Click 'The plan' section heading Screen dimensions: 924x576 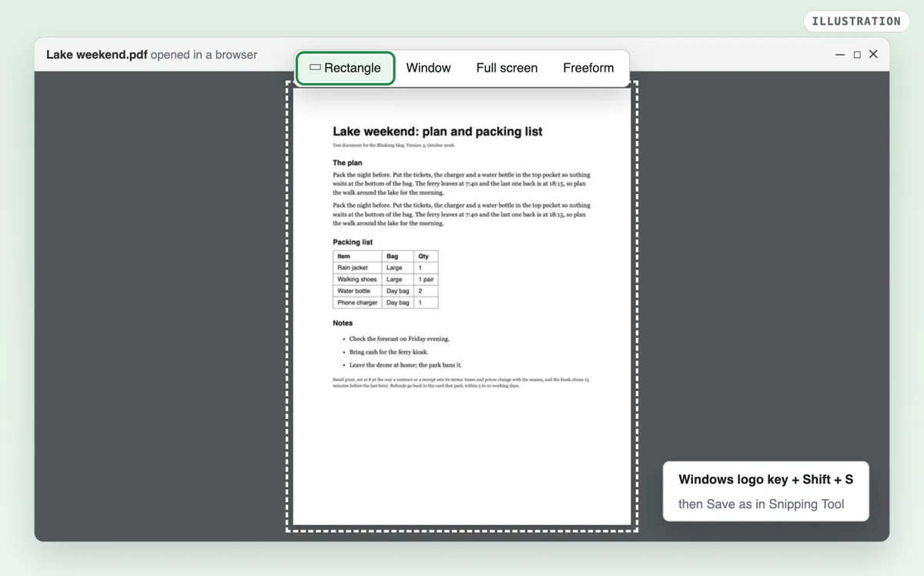[347, 162]
